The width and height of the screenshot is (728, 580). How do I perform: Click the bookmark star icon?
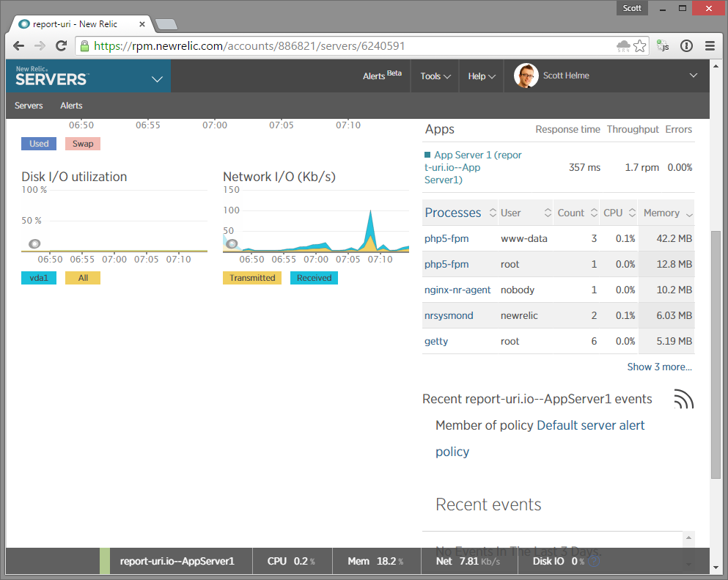tap(639, 45)
